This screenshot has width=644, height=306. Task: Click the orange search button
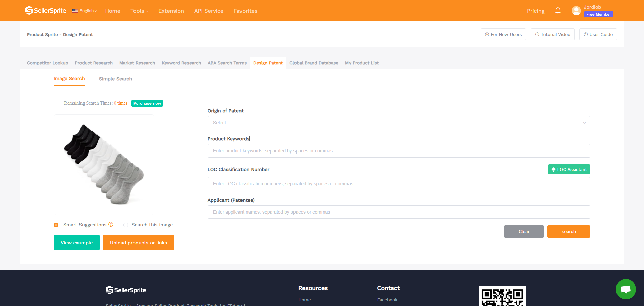click(x=569, y=231)
